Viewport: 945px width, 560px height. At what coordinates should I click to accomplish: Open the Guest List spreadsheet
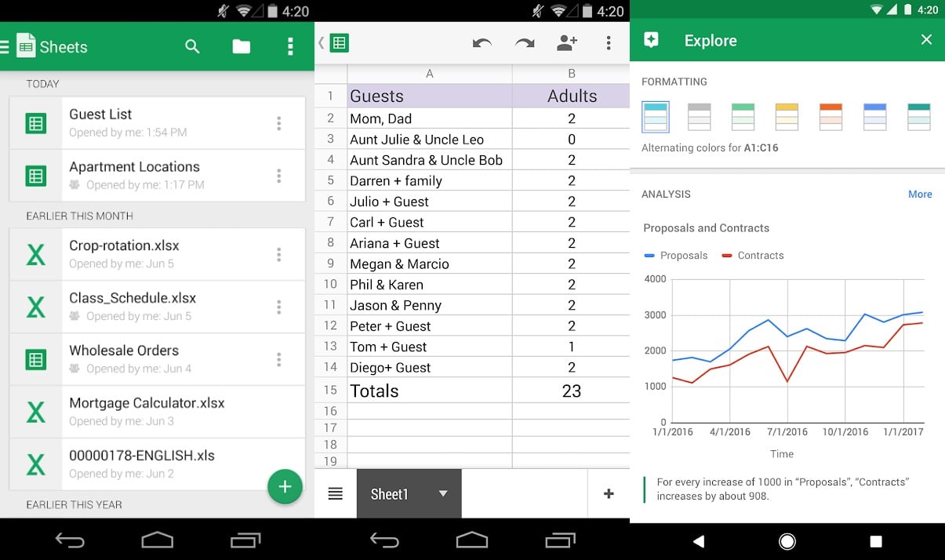click(x=157, y=123)
